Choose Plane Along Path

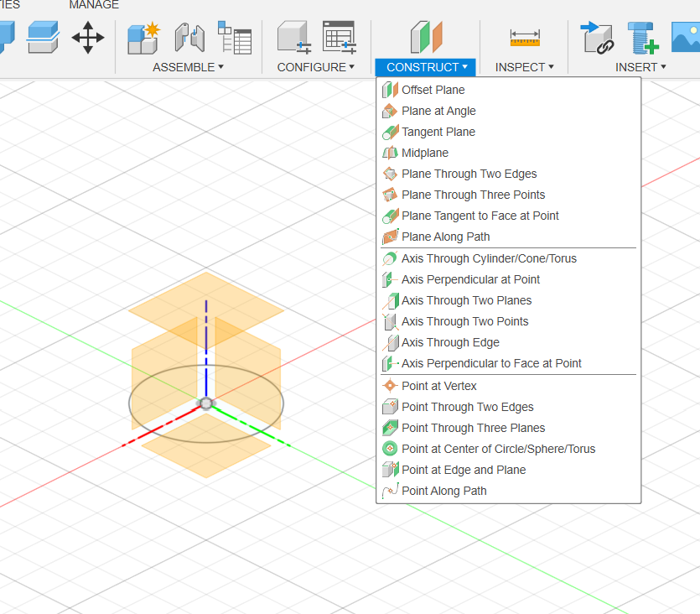pos(509,237)
